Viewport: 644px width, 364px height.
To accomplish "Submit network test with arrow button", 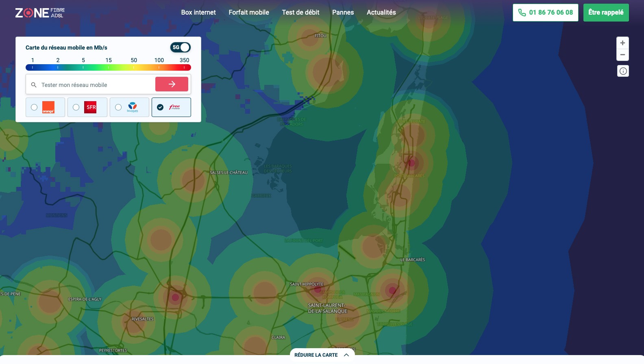I will coord(172,84).
